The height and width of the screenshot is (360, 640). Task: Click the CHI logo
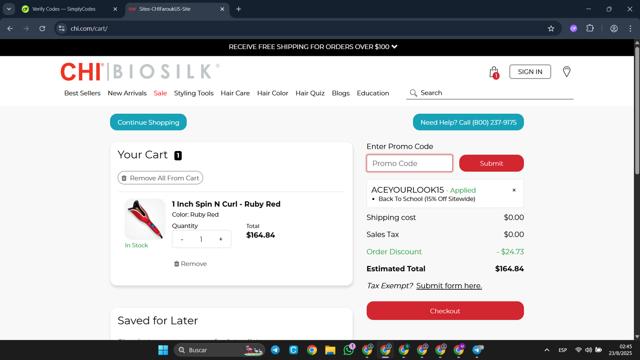(x=81, y=72)
